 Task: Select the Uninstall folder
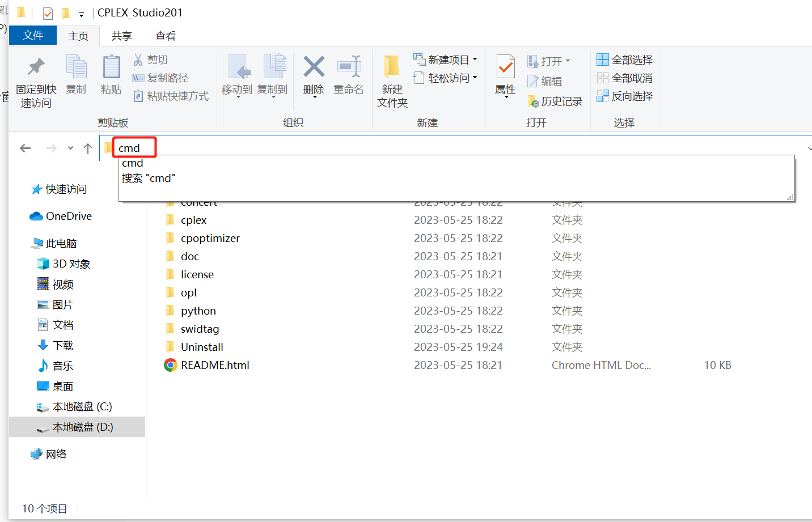coord(202,347)
